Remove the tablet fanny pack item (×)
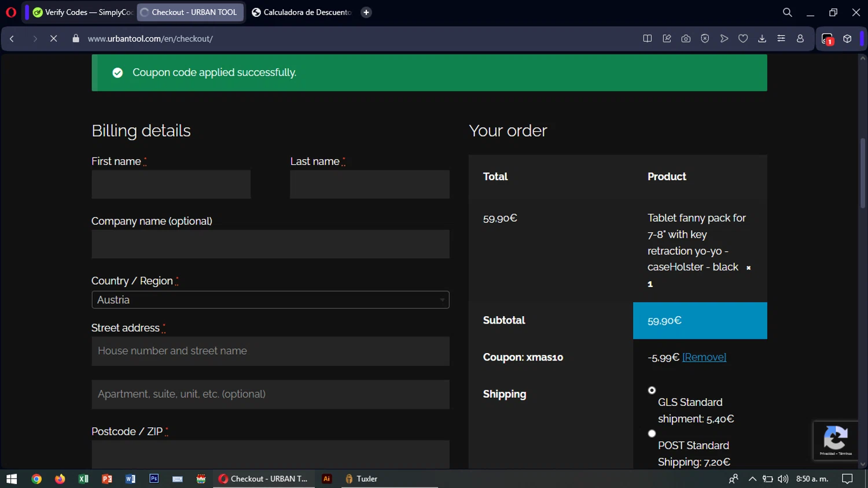 click(x=748, y=268)
